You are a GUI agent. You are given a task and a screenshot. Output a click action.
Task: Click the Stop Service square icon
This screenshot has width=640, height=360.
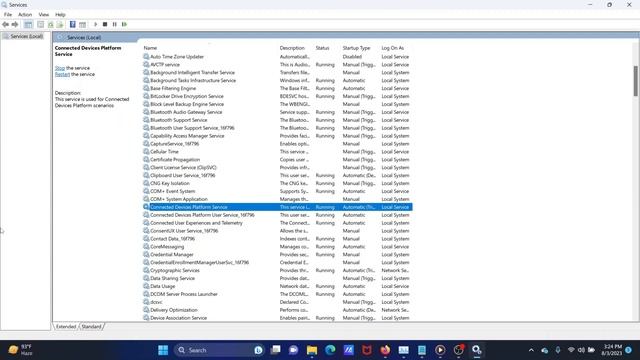pyautogui.click(x=105, y=24)
